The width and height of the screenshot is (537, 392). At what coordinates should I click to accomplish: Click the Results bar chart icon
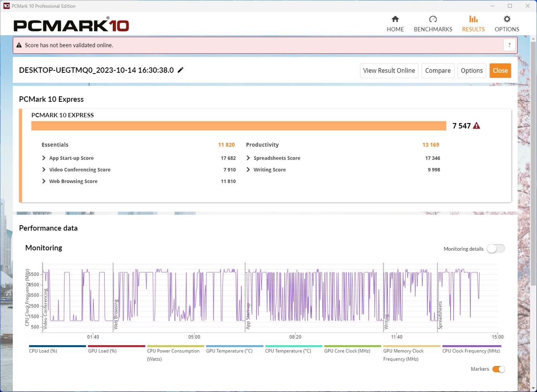pyautogui.click(x=473, y=19)
